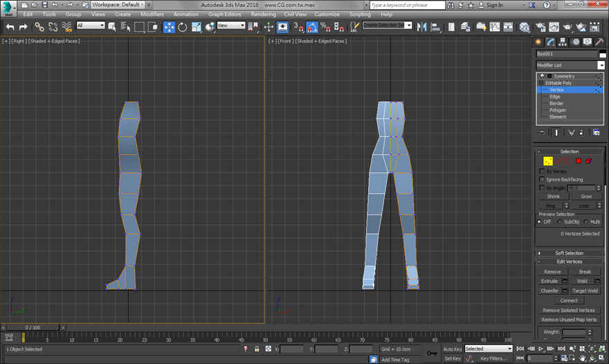Screen dimensions: 609x364
Task: Click the Pin Stack icon
Action: 542,132
